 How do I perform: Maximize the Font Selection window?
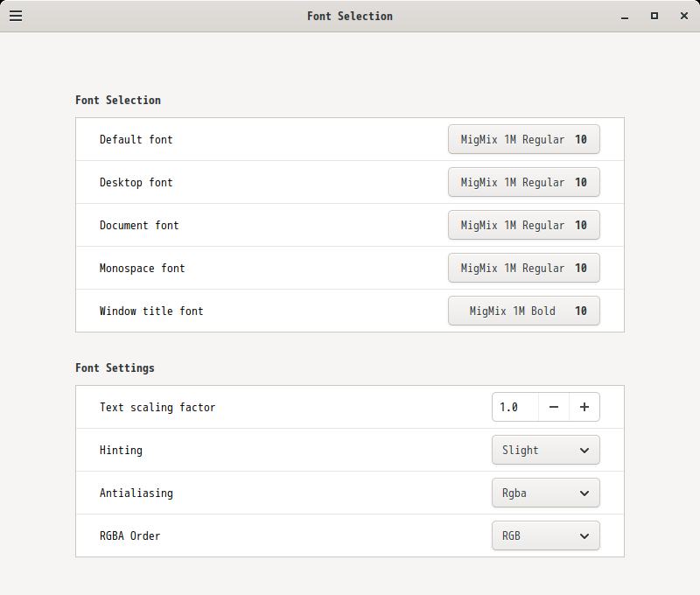coord(654,16)
